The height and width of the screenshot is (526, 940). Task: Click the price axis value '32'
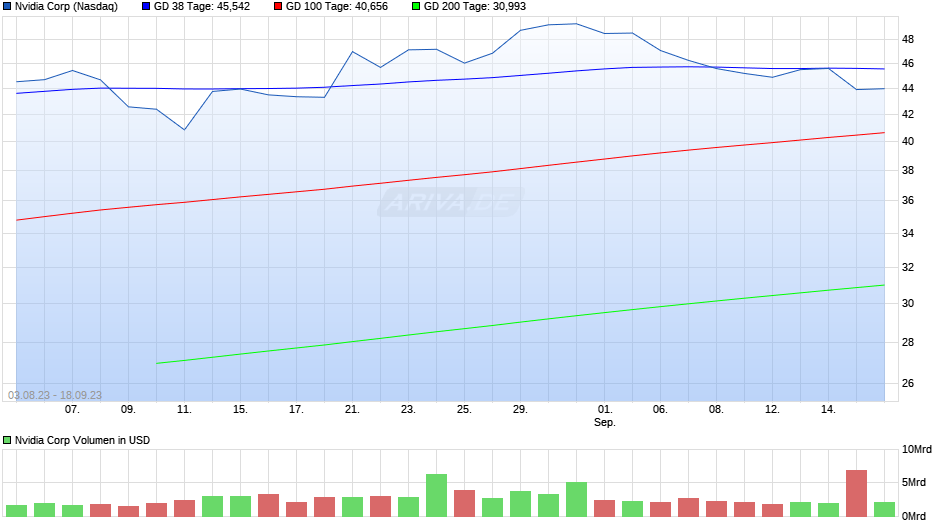(x=908, y=267)
